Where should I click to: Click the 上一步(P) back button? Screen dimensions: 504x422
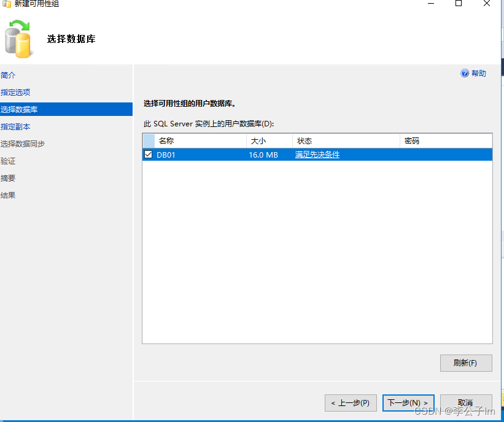pyautogui.click(x=351, y=402)
